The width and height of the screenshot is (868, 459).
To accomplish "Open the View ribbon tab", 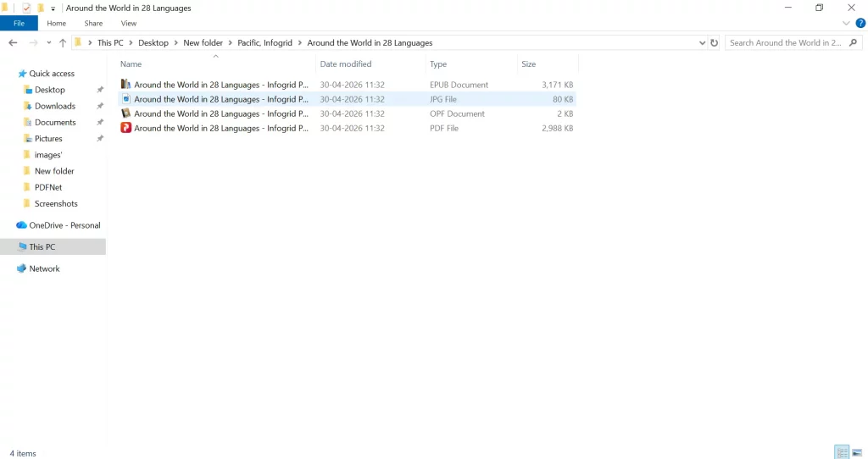I will [129, 23].
